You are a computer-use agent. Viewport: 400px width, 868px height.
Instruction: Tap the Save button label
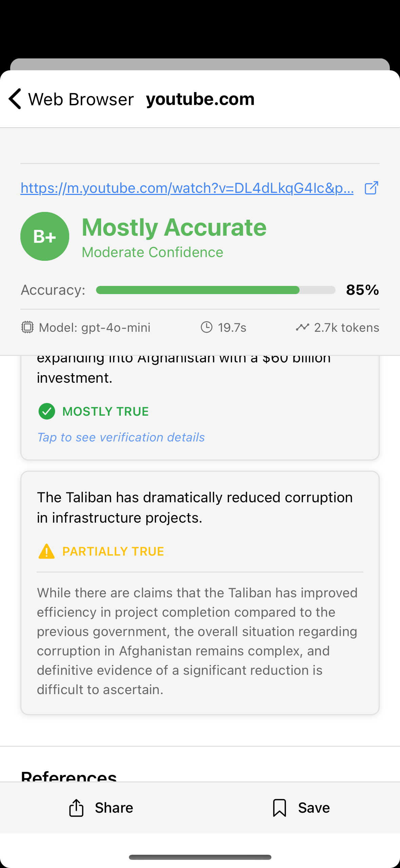click(314, 808)
